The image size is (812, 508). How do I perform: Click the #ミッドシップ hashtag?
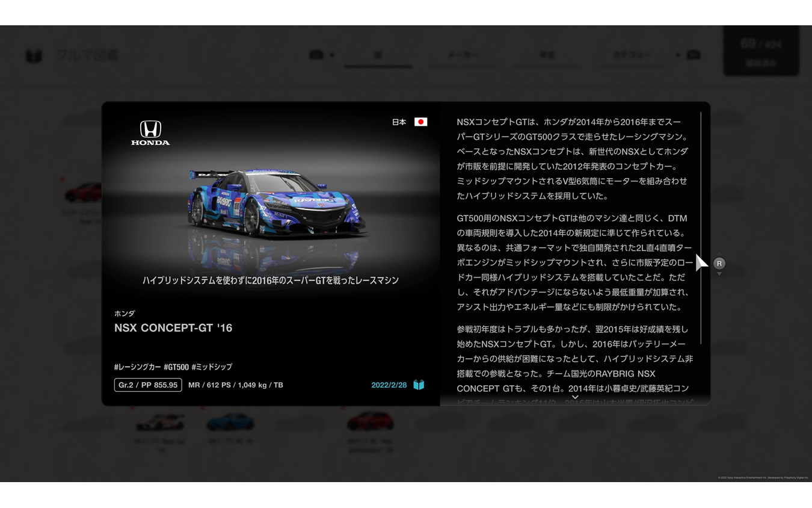212,367
